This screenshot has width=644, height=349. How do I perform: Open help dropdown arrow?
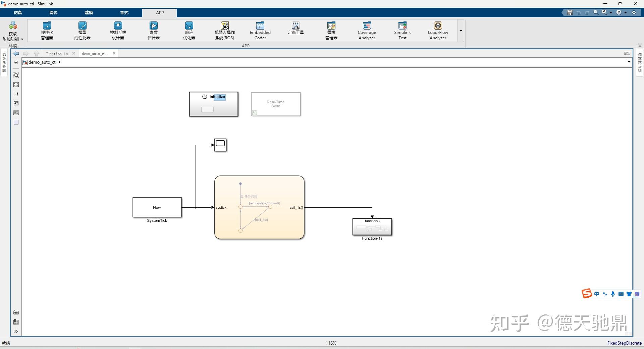point(626,12)
